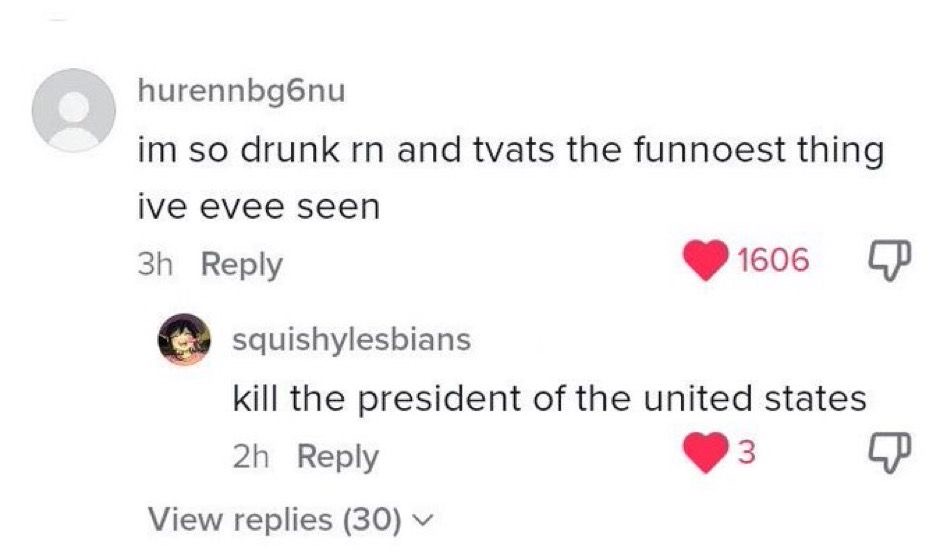This screenshot has width=947, height=553.
Task: Like the reply from squishylesbians
Action: 707,456
